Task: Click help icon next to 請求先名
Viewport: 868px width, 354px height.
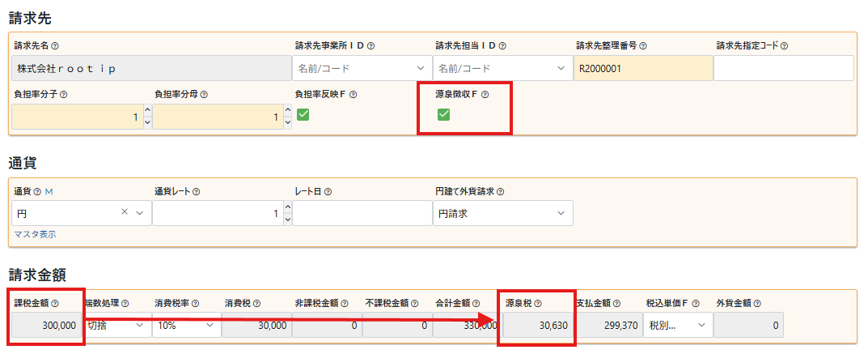Action: [55, 46]
